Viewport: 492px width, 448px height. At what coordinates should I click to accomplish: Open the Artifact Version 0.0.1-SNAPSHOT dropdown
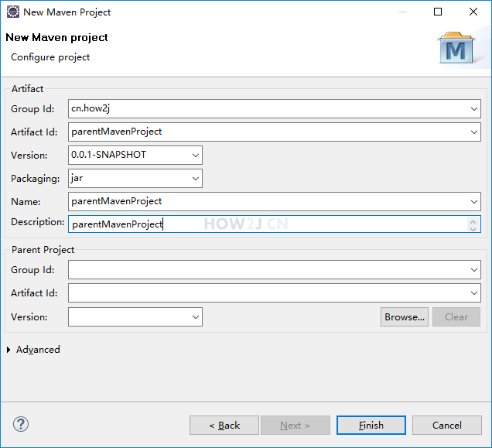pyautogui.click(x=196, y=155)
